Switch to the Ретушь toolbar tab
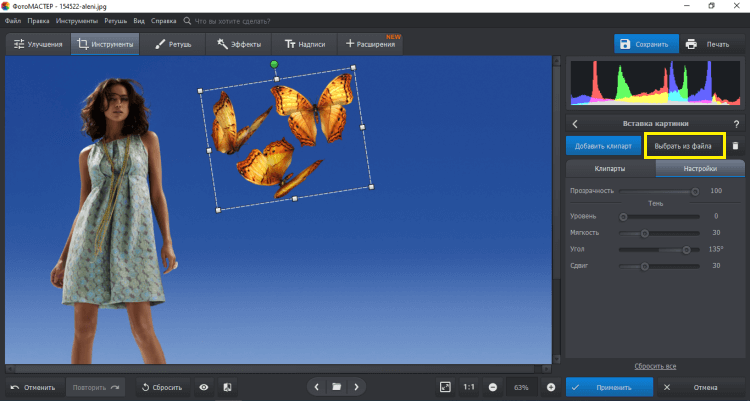 click(173, 44)
